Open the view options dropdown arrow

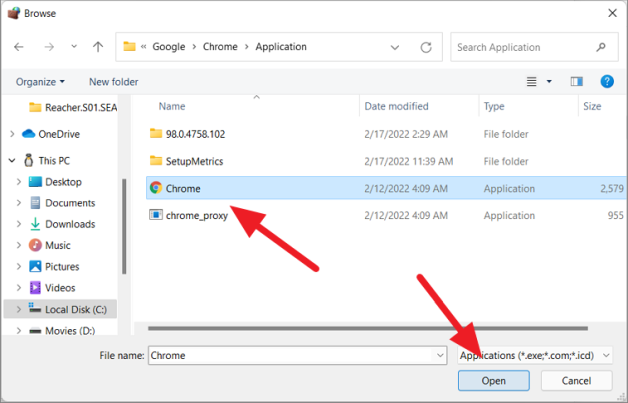pyautogui.click(x=549, y=82)
